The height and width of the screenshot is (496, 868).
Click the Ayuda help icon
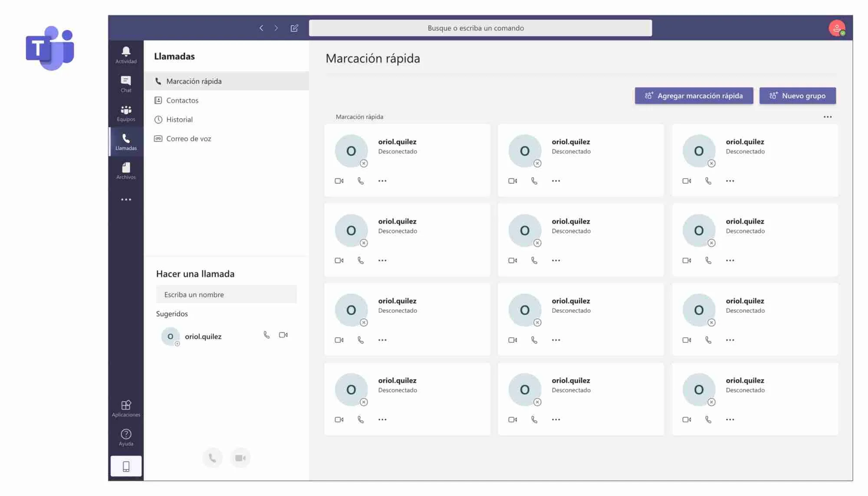[126, 437]
